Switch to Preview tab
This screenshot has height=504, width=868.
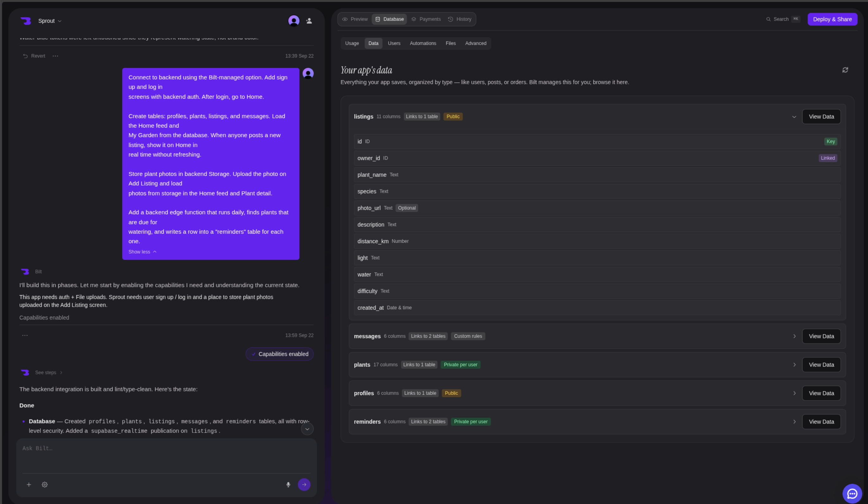(355, 19)
